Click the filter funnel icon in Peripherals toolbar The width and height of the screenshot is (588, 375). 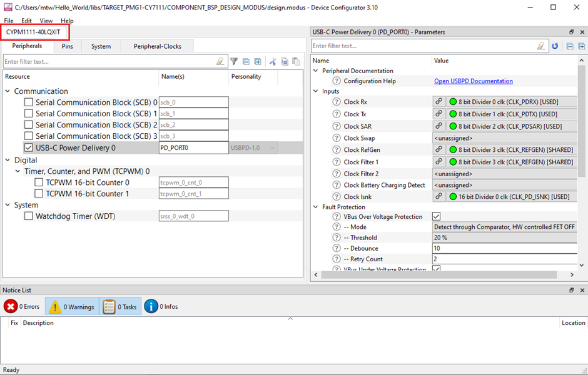235,61
